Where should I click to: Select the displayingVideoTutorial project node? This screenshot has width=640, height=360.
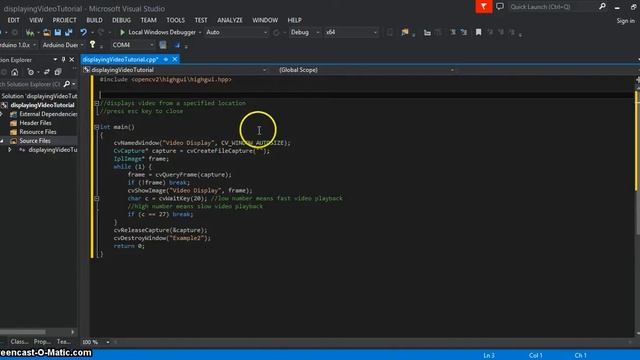(42, 105)
